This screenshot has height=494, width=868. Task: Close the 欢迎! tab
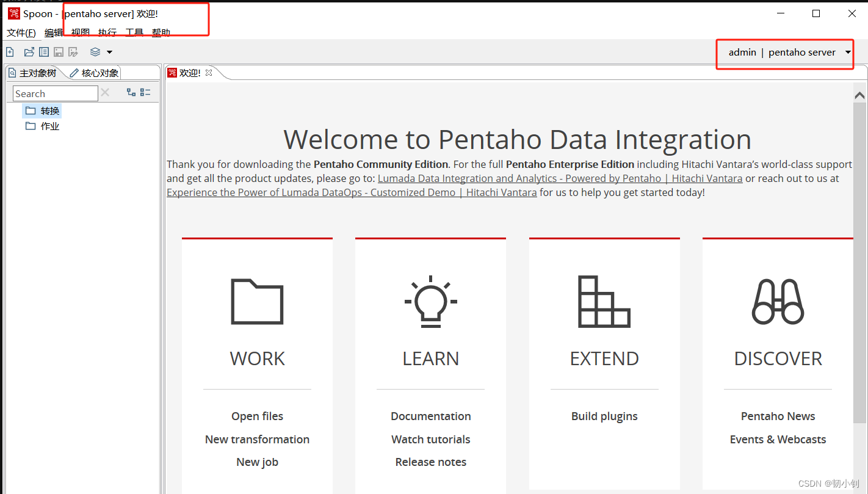click(209, 73)
